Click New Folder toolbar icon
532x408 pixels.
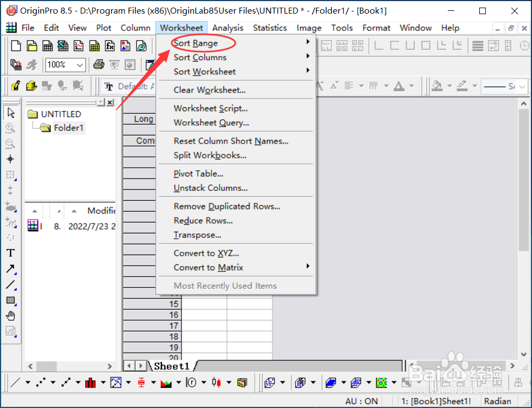(x=32, y=46)
